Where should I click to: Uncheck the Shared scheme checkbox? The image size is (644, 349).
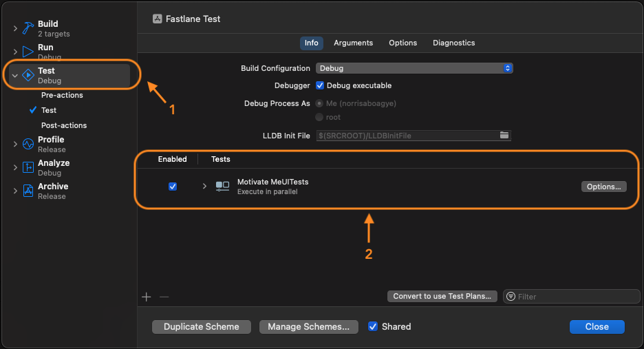pyautogui.click(x=373, y=326)
